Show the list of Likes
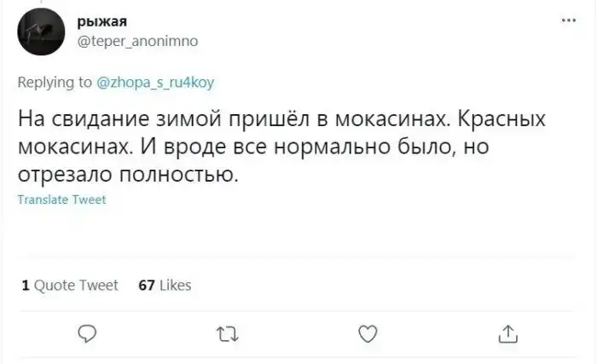 [x=175, y=285]
